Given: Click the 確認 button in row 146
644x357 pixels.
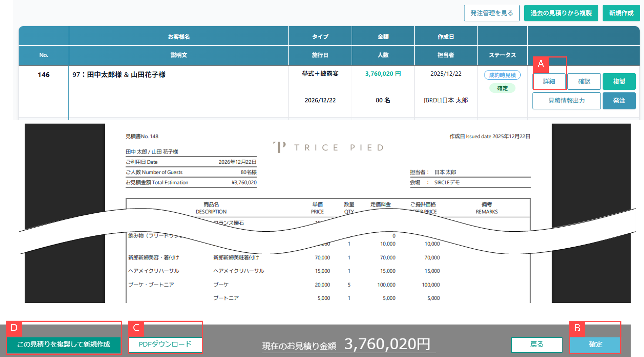Looking at the screenshot, I should click(584, 81).
